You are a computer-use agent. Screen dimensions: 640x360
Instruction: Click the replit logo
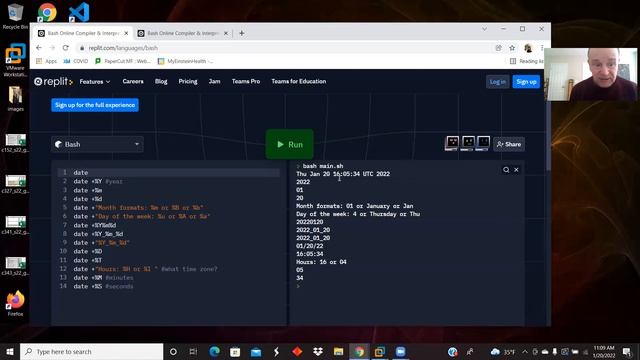tap(53, 82)
